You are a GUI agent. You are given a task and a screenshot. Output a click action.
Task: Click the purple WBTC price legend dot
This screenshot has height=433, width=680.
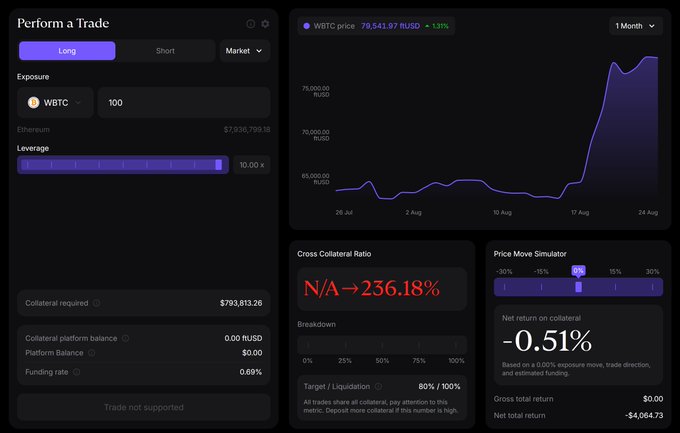pos(307,26)
